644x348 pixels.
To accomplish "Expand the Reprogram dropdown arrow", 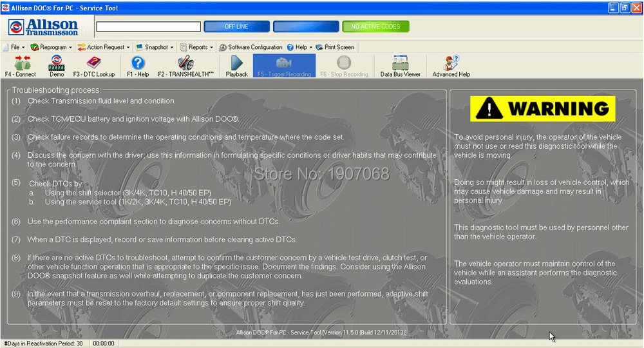I will [70, 48].
